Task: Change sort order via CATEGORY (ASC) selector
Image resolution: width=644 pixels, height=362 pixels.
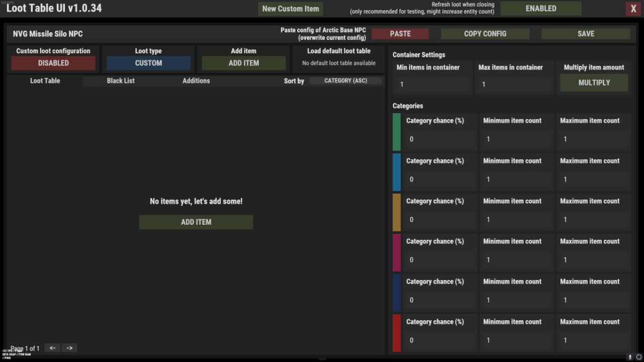Action: tap(346, 81)
